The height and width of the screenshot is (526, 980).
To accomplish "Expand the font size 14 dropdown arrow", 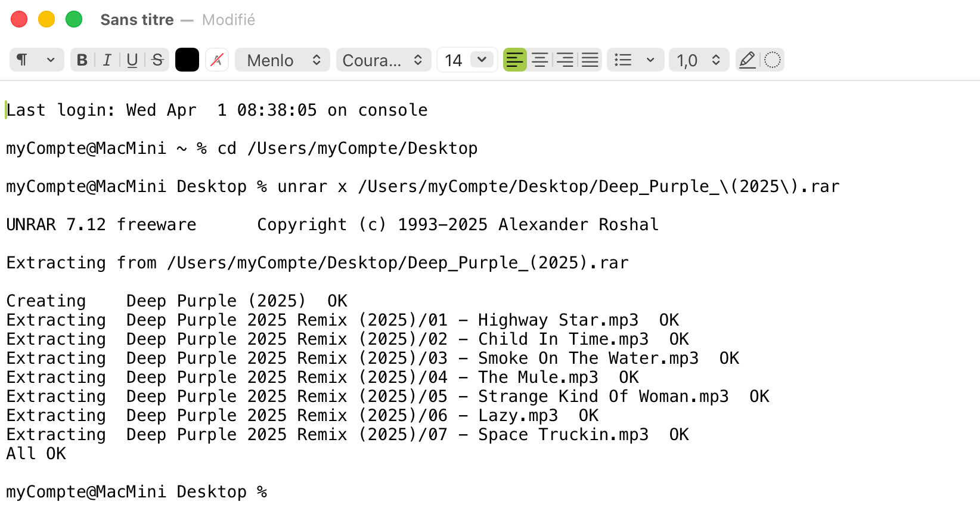I will (x=482, y=60).
